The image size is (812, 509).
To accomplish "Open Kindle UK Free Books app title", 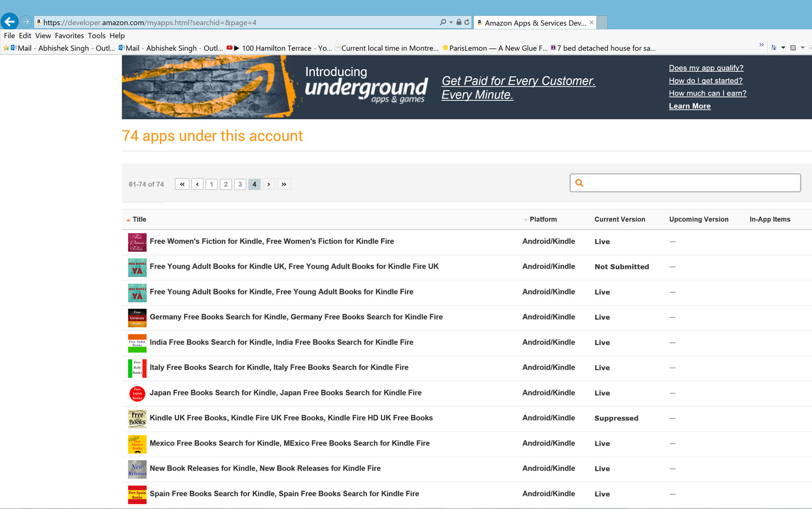I will tap(291, 418).
